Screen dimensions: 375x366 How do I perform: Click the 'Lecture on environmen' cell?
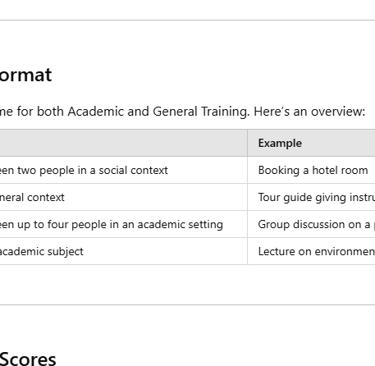tap(311, 251)
